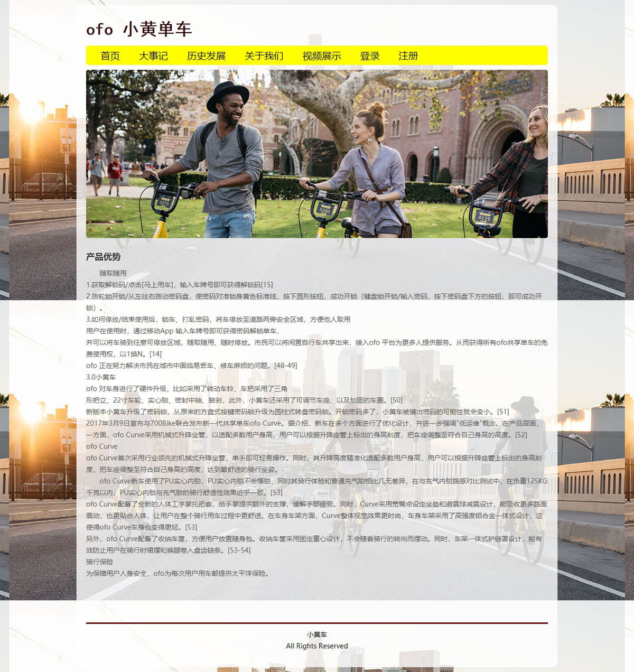
Task: Go to the 大事记 page
Action: (x=153, y=56)
